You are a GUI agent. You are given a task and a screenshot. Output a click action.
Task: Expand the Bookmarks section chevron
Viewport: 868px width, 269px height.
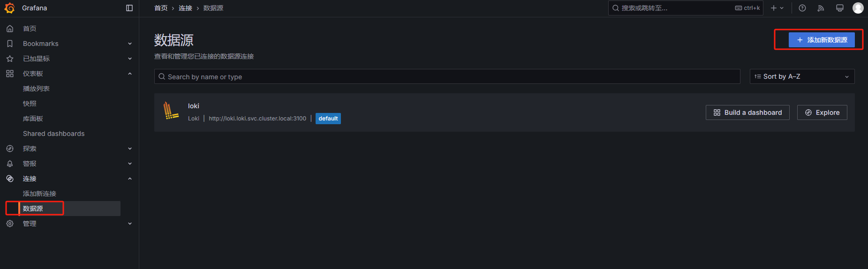[x=130, y=44]
